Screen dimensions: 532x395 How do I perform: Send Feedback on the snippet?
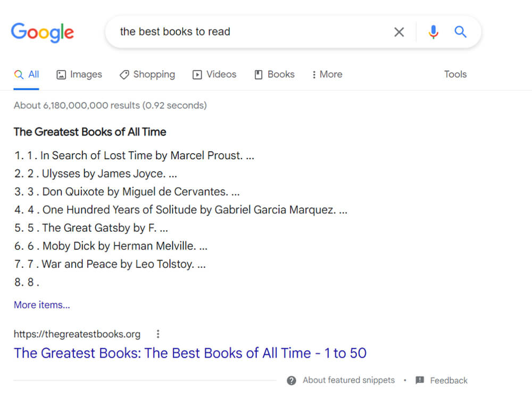pos(448,381)
